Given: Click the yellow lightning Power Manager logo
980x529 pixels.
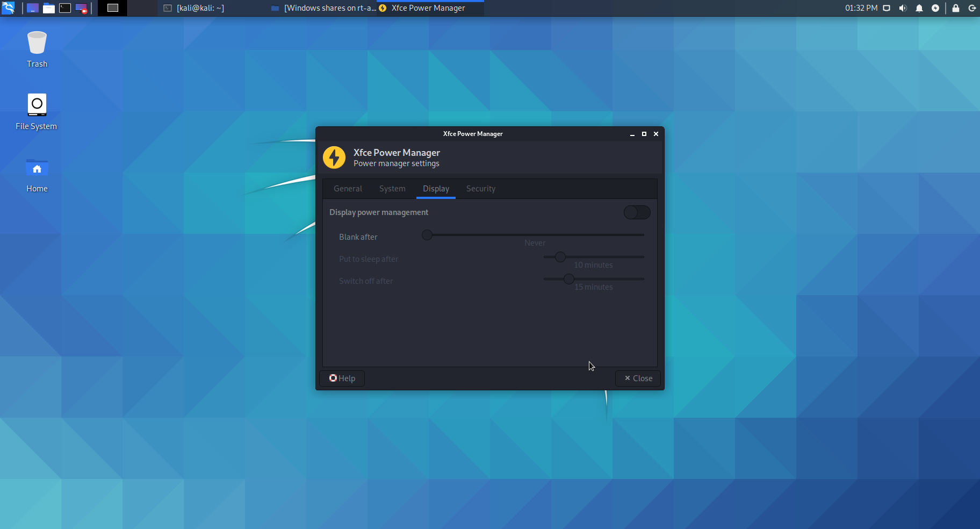Looking at the screenshot, I should (334, 158).
